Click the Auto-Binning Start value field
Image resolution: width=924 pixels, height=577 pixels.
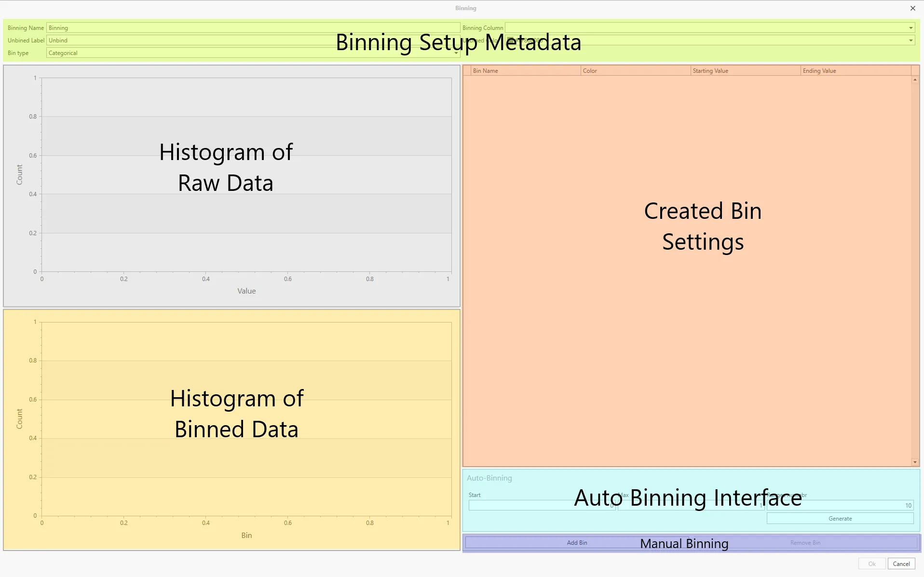tap(542, 505)
